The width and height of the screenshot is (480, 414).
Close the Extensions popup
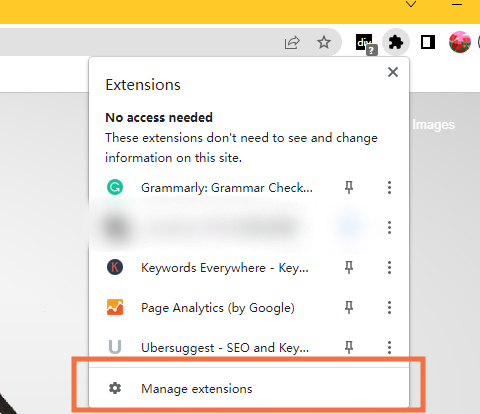(x=393, y=72)
